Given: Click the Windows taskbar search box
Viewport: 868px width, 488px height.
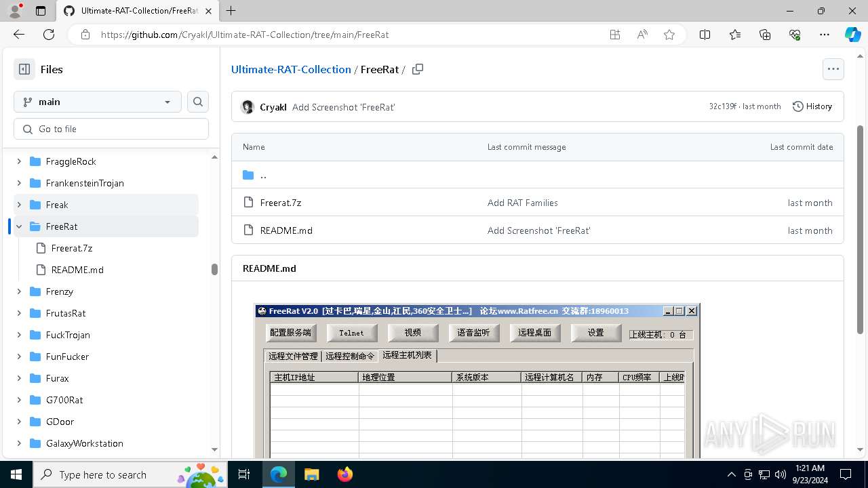Looking at the screenshot, I should (130, 474).
